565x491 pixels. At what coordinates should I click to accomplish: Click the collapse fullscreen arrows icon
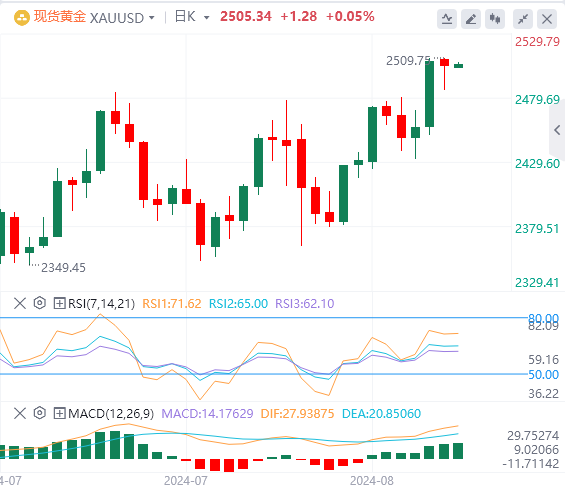523,19
